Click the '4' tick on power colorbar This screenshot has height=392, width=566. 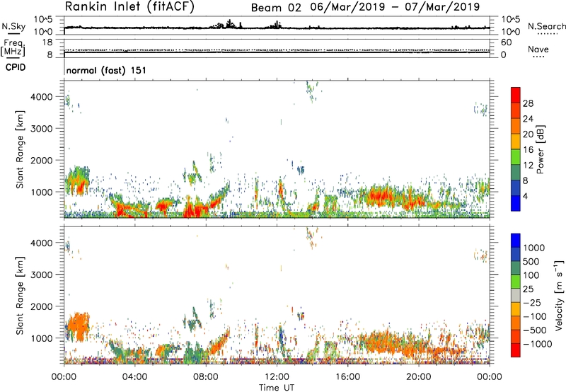pyautogui.click(x=525, y=196)
